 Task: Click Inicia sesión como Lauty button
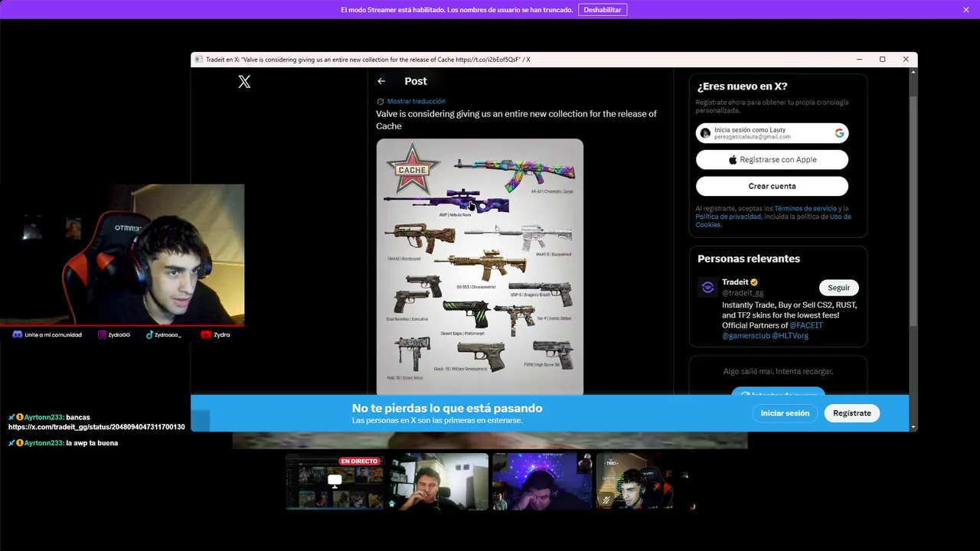[x=772, y=133]
